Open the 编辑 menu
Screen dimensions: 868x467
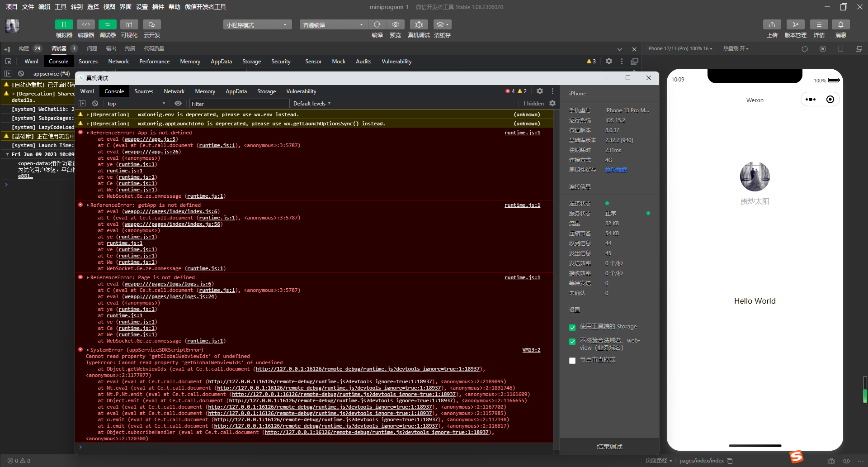pos(44,7)
